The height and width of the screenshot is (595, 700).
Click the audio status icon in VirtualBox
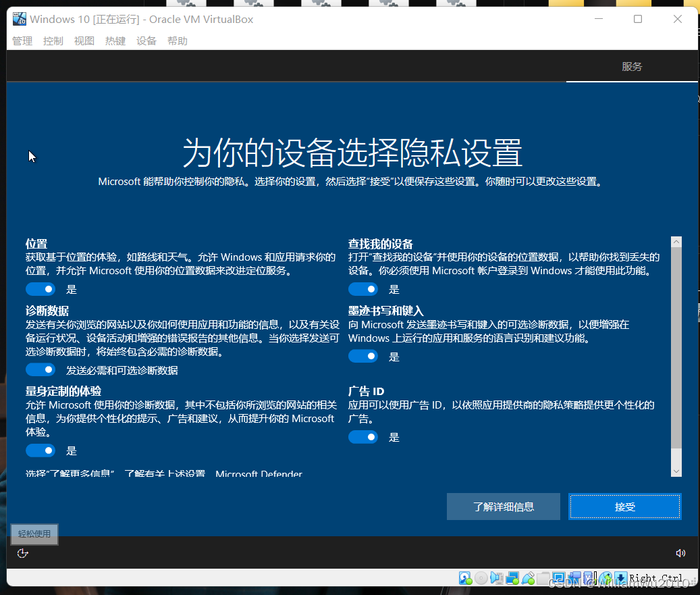(x=497, y=578)
